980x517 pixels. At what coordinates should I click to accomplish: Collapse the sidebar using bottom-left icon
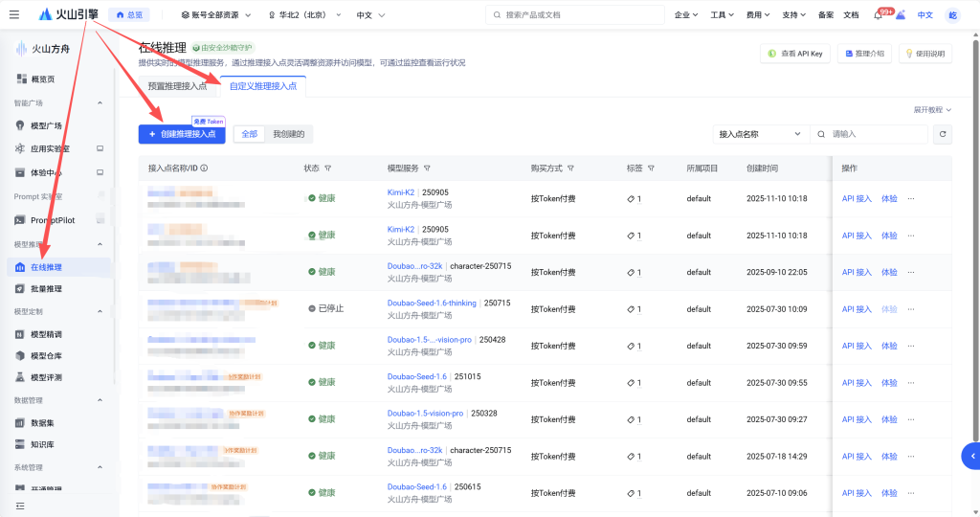point(19,505)
